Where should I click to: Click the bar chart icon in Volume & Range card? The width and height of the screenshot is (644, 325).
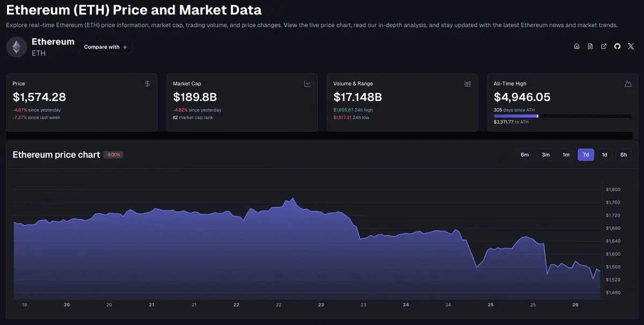[467, 84]
